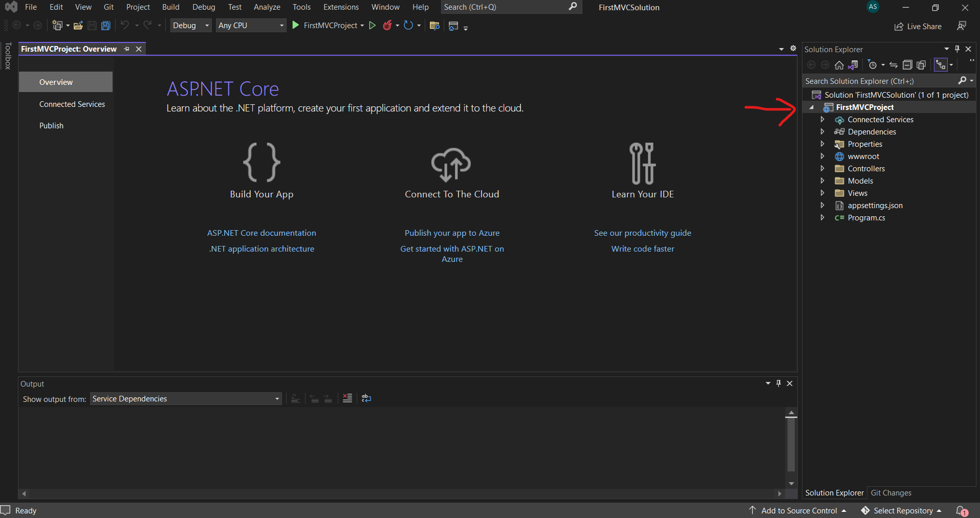980x518 pixels.
Task: Click the Send Feedback flame icon
Action: coord(388,25)
